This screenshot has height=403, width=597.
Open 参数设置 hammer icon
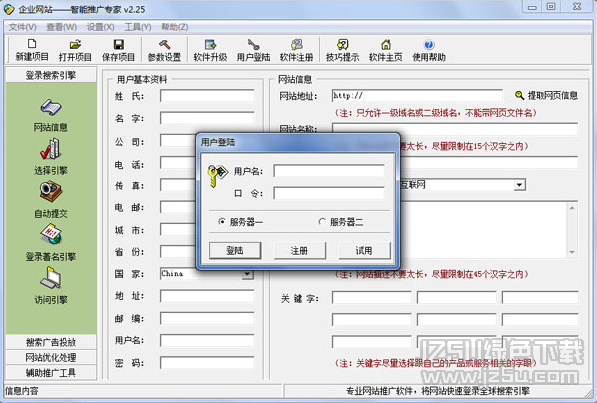[x=164, y=45]
